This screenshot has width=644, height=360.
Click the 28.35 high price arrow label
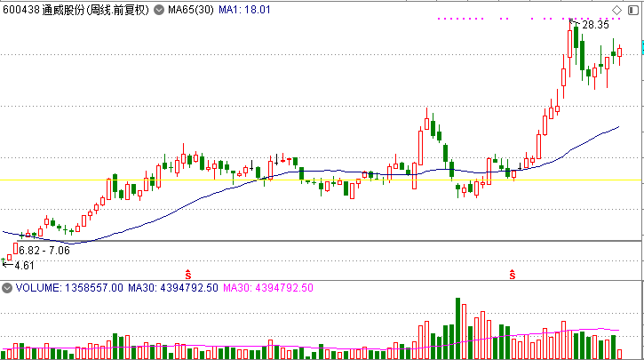point(595,26)
